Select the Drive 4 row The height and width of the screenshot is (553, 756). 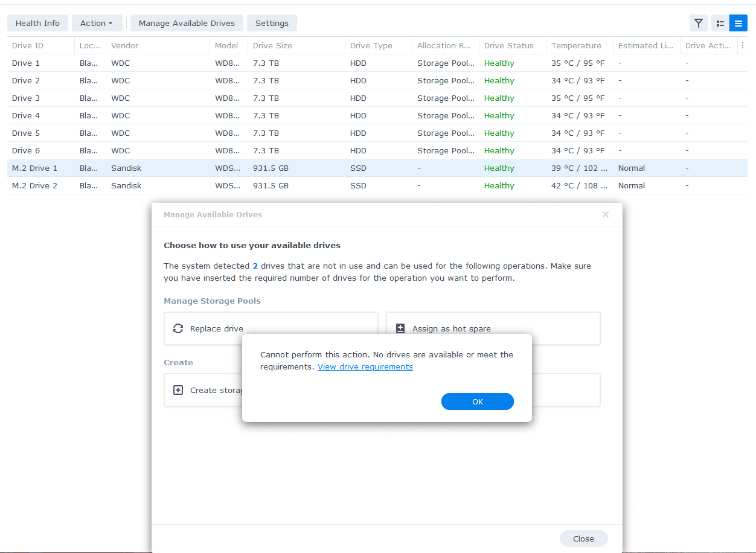377,115
